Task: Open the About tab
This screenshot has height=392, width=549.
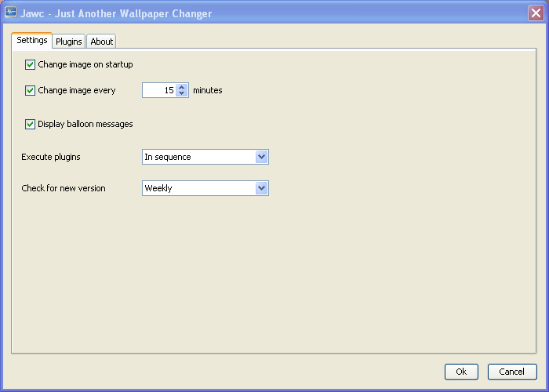Action: pos(101,42)
